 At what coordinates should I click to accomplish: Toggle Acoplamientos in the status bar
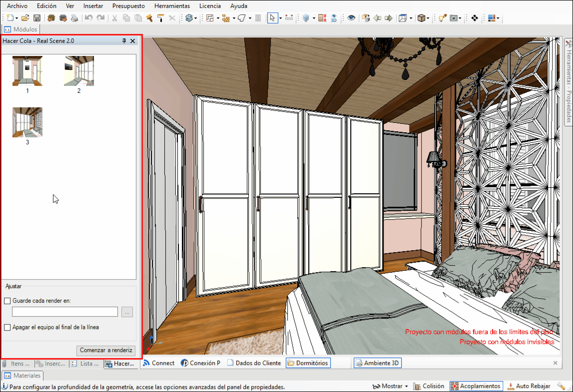(476, 386)
